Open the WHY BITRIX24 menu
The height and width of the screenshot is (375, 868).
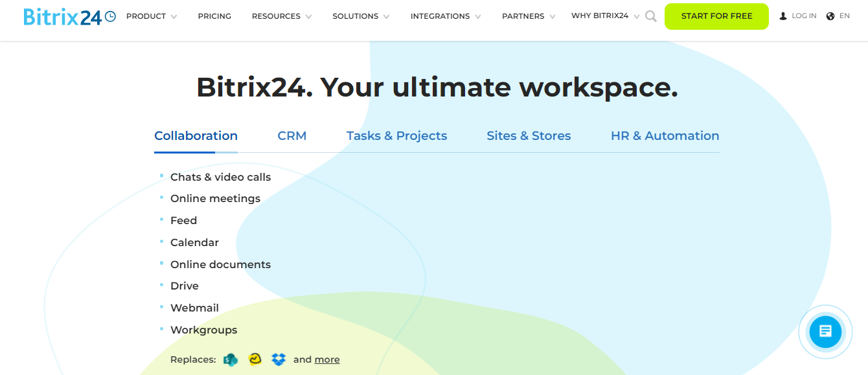pyautogui.click(x=600, y=16)
